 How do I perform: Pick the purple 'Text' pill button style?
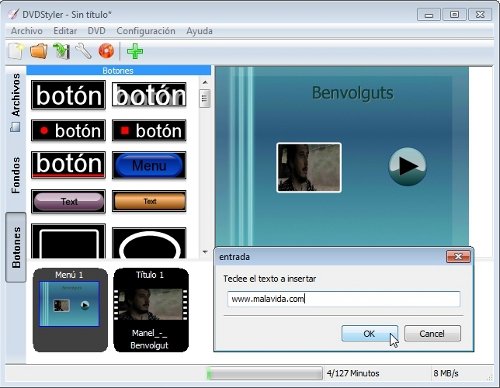(x=68, y=201)
